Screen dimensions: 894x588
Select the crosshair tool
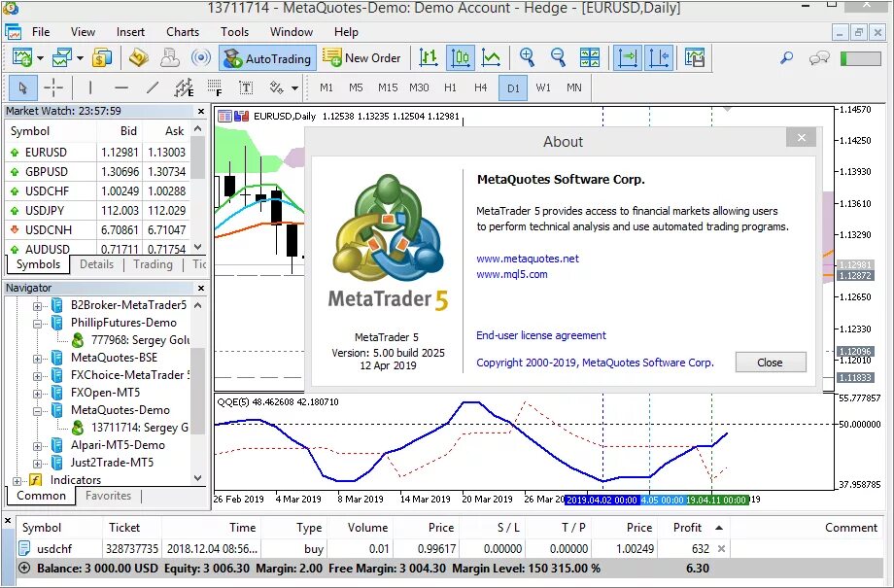pos(53,87)
